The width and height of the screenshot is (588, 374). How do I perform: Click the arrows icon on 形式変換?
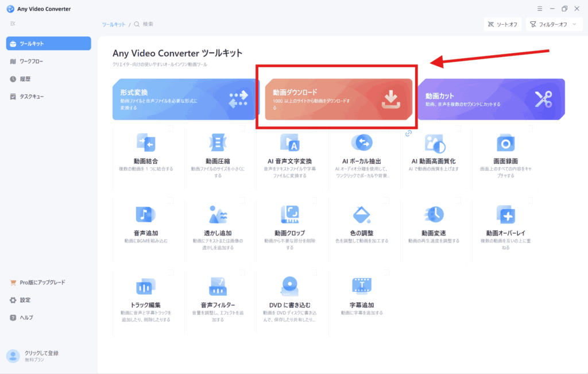pos(238,99)
